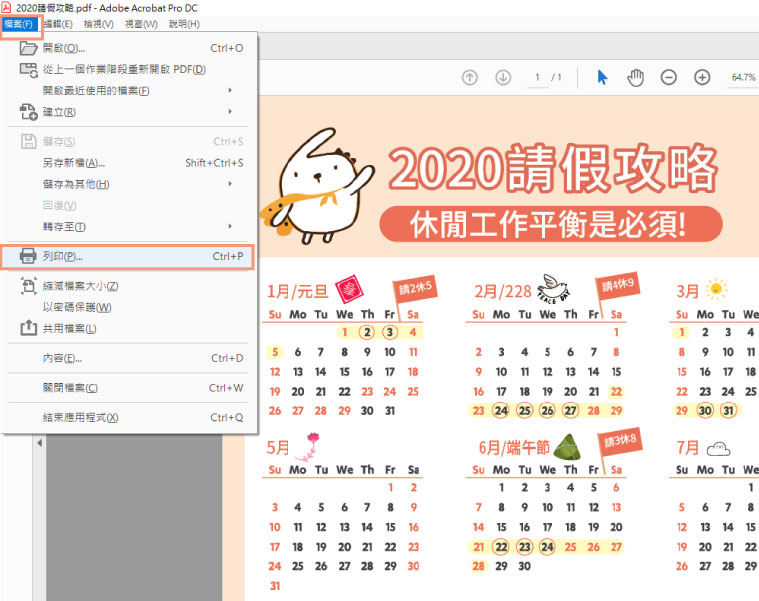The height and width of the screenshot is (601, 759).
Task: Open the 視窗(W) menu
Action: click(141, 24)
